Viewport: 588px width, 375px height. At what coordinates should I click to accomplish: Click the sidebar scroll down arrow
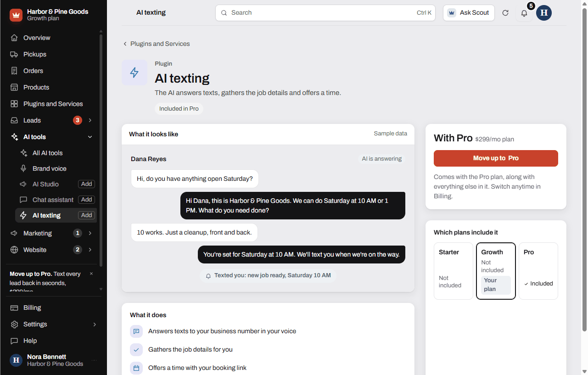(x=101, y=289)
